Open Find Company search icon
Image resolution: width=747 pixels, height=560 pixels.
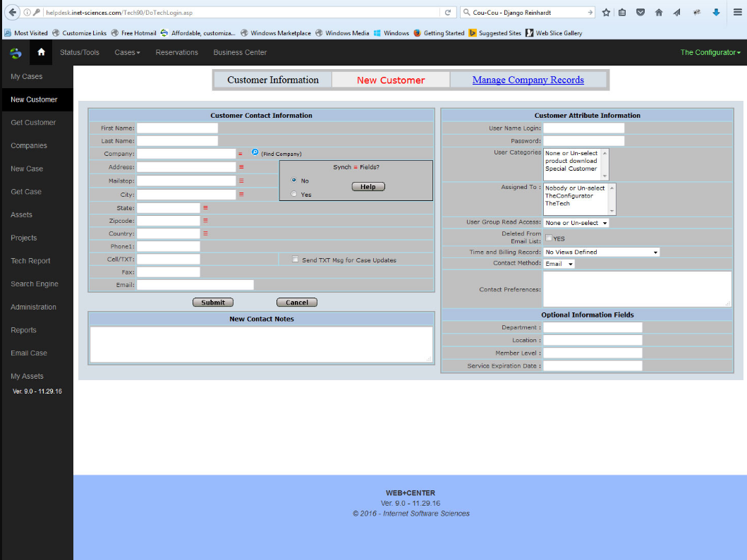pos(254,153)
